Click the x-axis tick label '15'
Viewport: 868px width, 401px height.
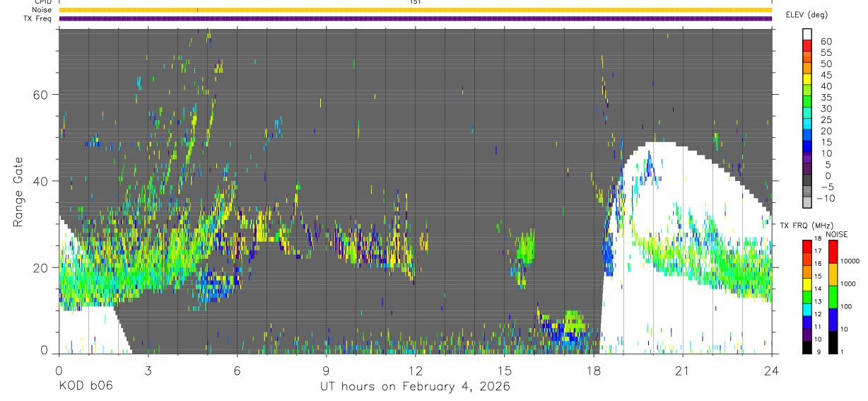click(505, 370)
